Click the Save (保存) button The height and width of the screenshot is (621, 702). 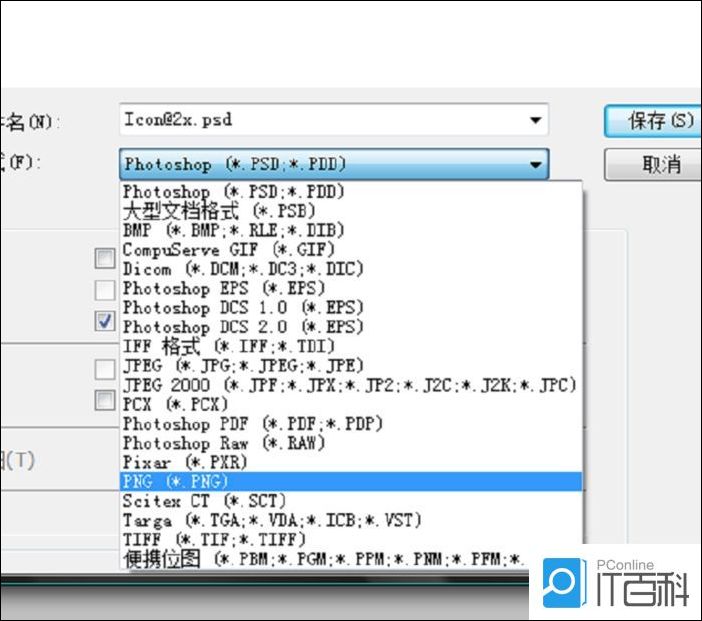coord(654,120)
